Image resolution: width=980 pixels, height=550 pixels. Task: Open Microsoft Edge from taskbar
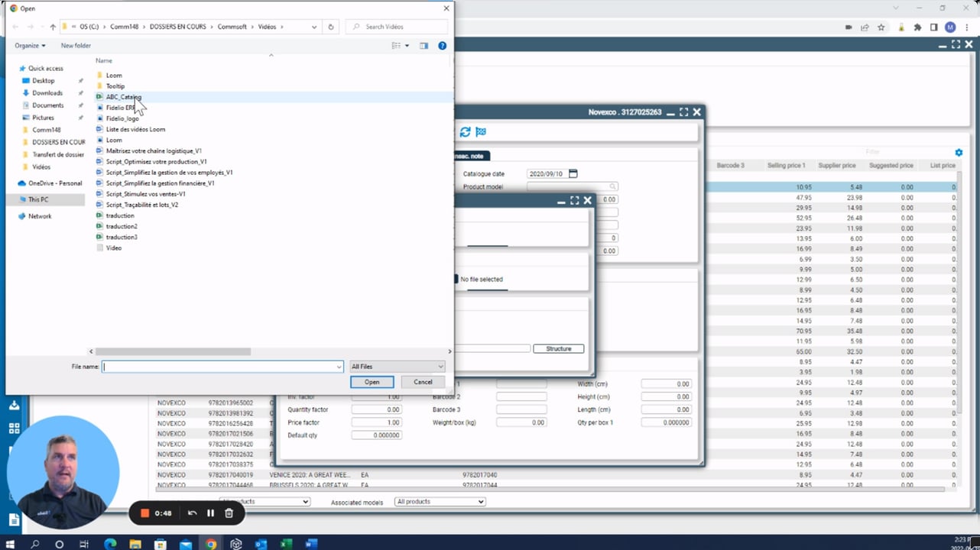pos(110,544)
